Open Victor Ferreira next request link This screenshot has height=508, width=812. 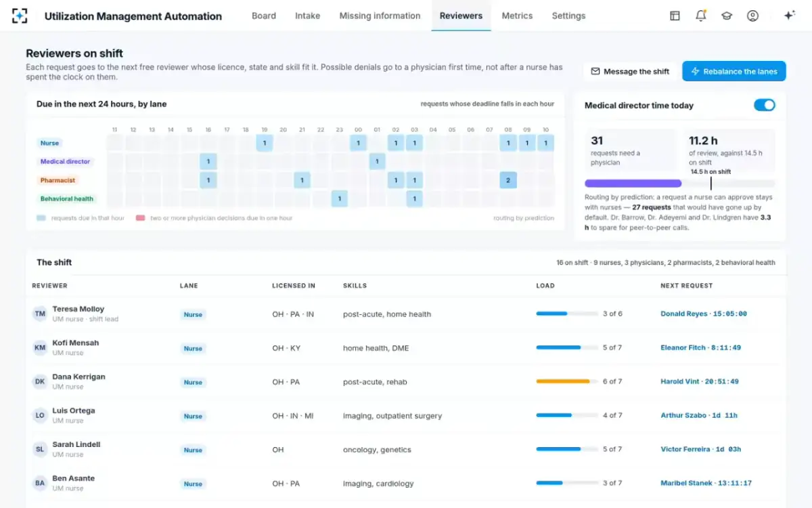(701, 449)
